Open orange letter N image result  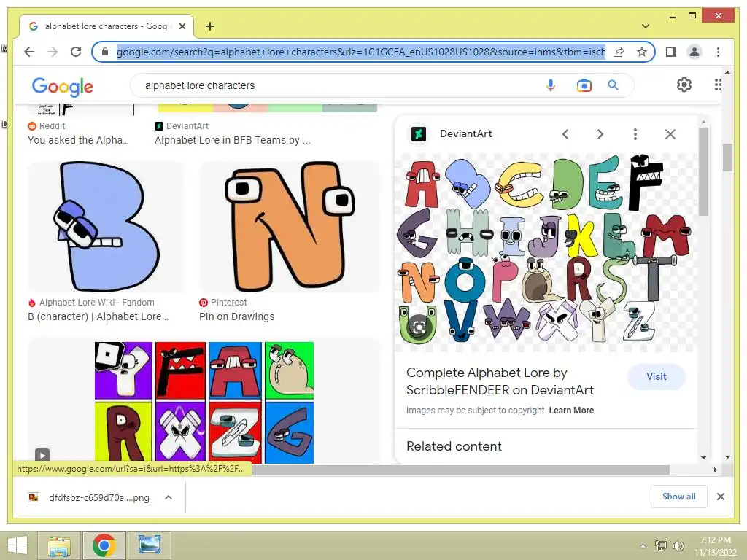pyautogui.click(x=289, y=227)
